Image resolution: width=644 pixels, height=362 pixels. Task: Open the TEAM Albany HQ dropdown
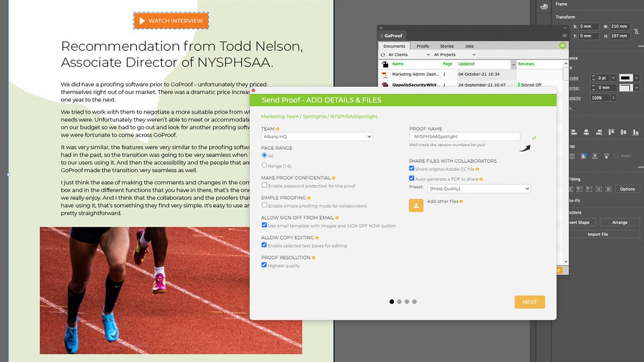(x=317, y=137)
